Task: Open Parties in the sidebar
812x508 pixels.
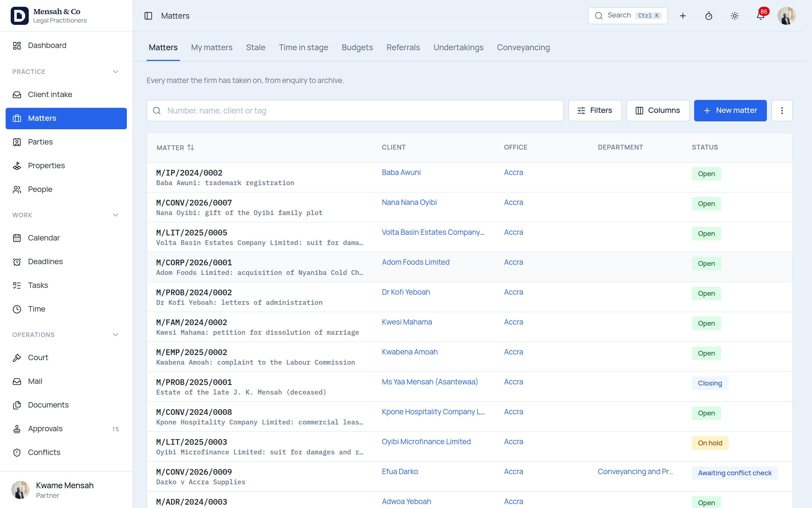Action: click(66, 142)
